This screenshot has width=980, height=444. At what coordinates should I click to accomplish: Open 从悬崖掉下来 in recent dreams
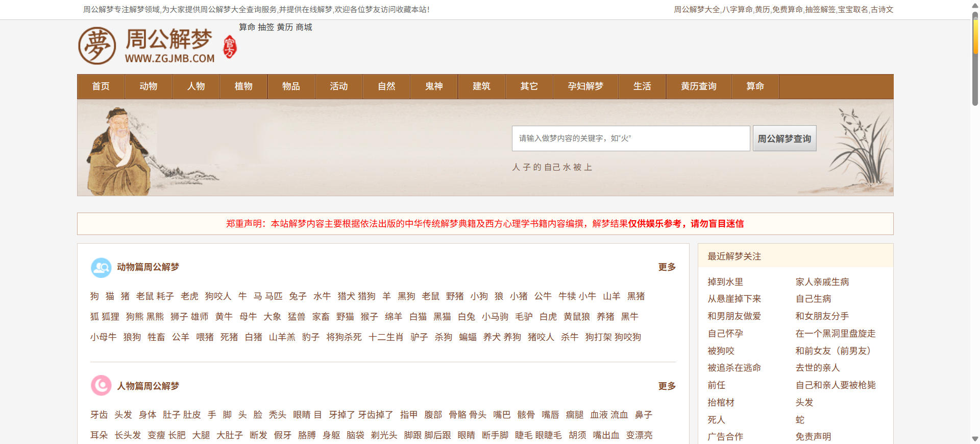[x=734, y=299]
